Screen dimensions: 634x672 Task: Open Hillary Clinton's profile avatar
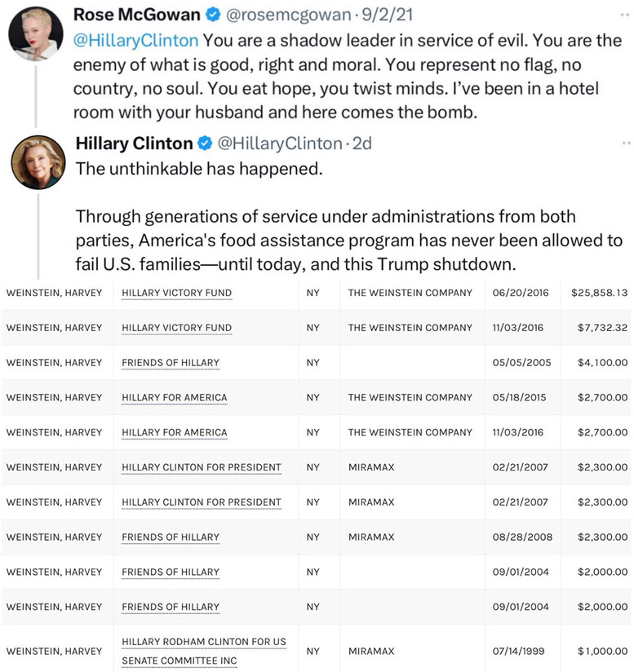coord(38,162)
